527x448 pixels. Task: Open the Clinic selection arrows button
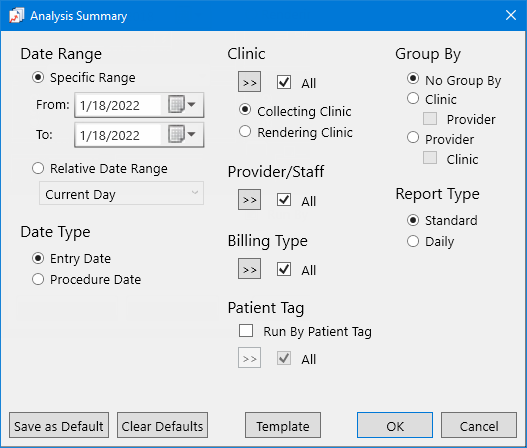249,82
